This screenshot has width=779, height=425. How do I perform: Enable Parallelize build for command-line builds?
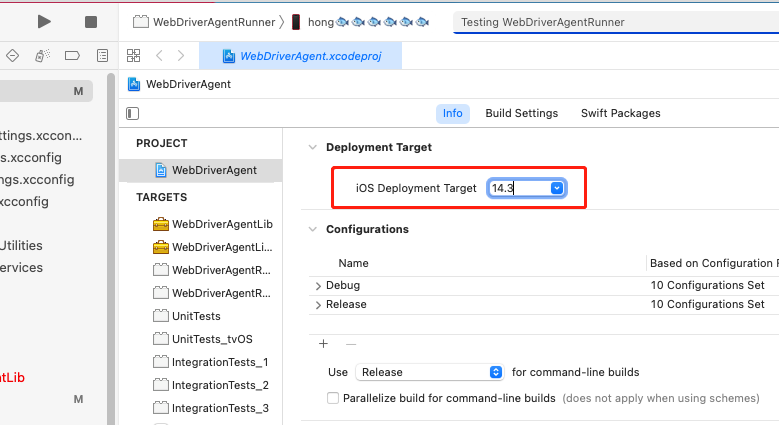click(x=333, y=398)
